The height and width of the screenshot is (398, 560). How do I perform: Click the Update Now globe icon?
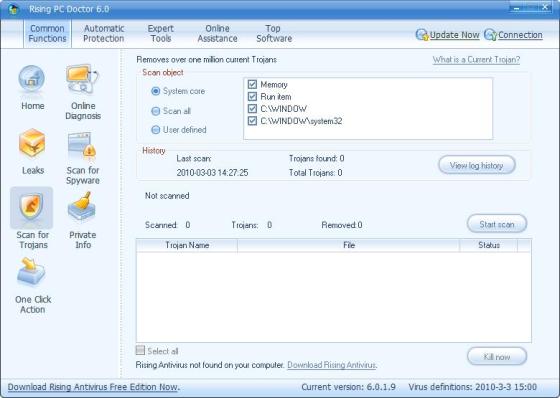(x=422, y=35)
